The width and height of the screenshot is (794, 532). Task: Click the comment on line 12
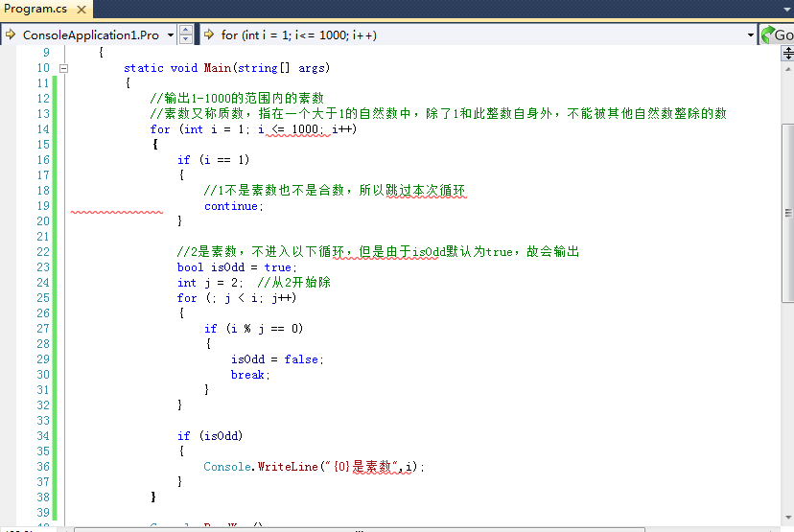pyautogui.click(x=237, y=98)
